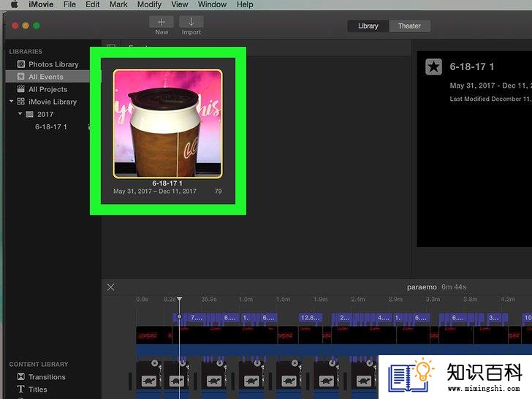Open the Apple menu
532x399 pixels.
pos(15,4)
